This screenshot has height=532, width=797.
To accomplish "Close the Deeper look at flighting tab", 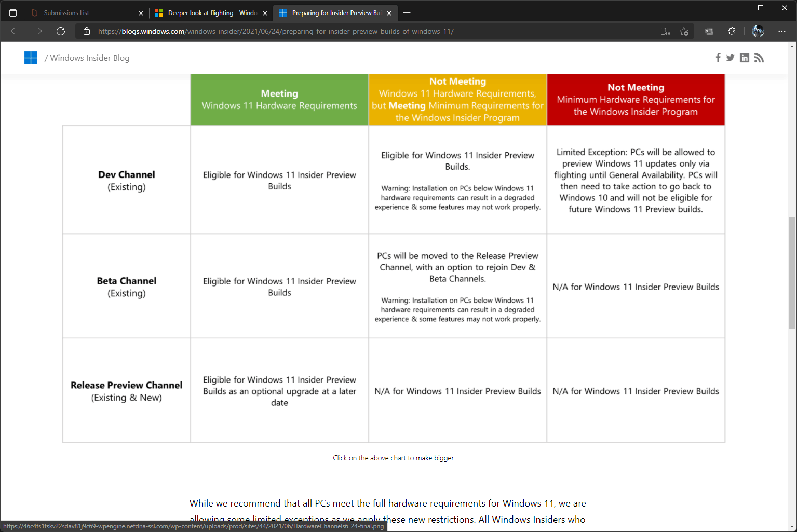I will [x=265, y=13].
